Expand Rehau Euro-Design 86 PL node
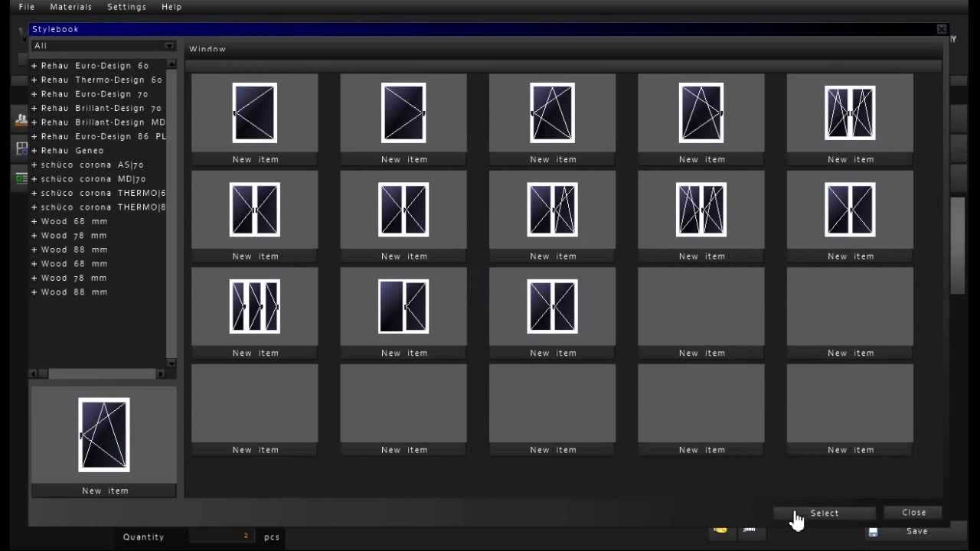Screen dimensions: 980x551 [x=34, y=136]
